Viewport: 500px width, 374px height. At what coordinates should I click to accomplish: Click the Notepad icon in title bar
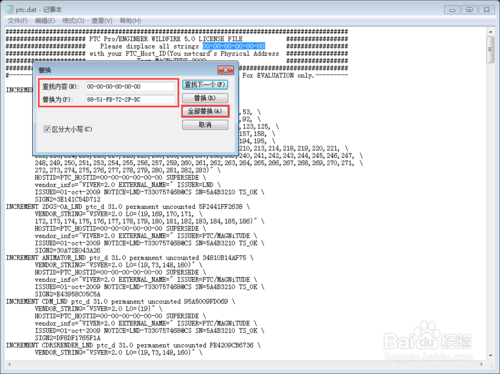coord(10,9)
